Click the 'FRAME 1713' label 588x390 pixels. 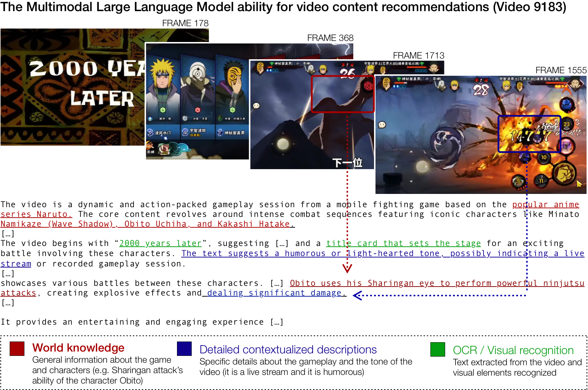(419, 56)
